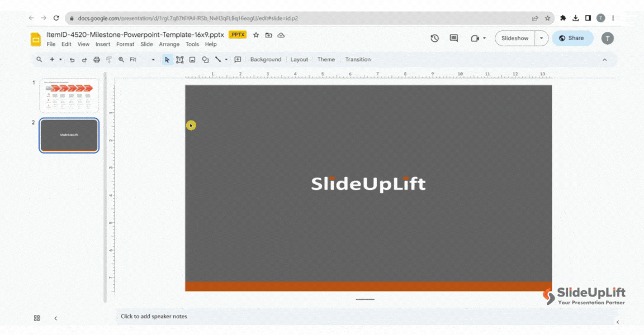Viewport: 644px width, 335px height.
Task: Open the Insert image tool
Action: tap(193, 59)
